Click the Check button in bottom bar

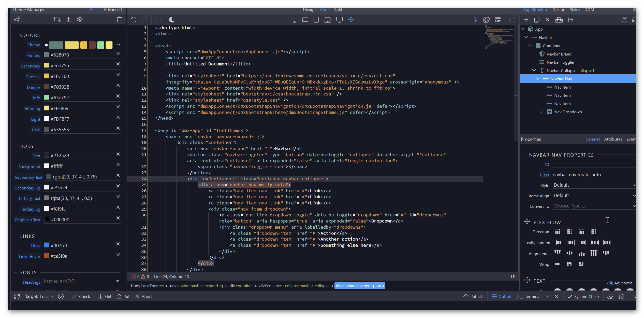coord(81,296)
